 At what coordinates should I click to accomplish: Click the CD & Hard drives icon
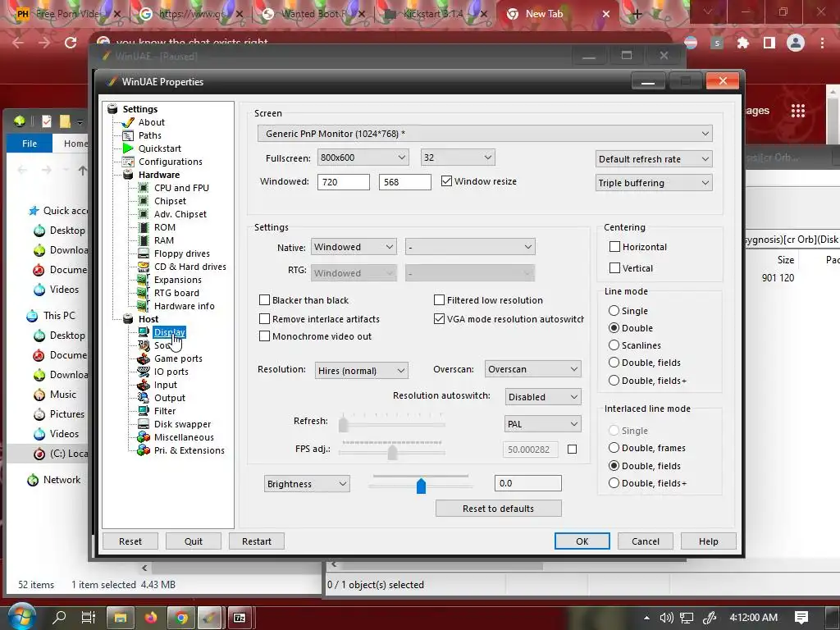tap(144, 267)
